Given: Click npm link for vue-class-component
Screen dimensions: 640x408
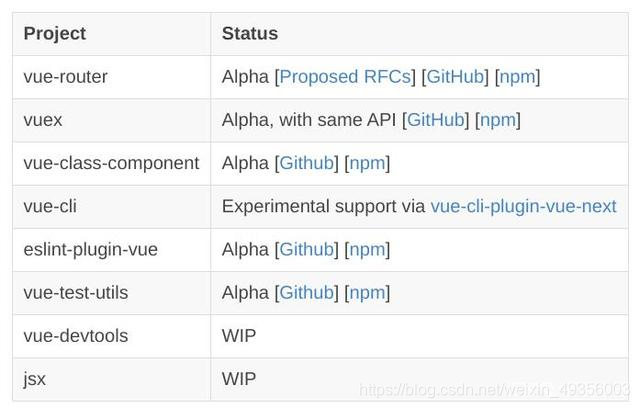Looking at the screenshot, I should [367, 164].
